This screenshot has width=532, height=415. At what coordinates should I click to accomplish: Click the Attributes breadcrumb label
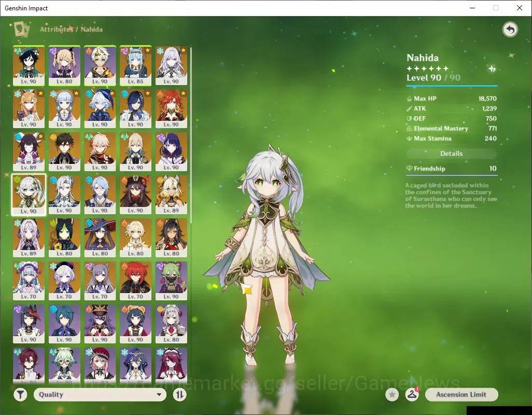coord(57,29)
